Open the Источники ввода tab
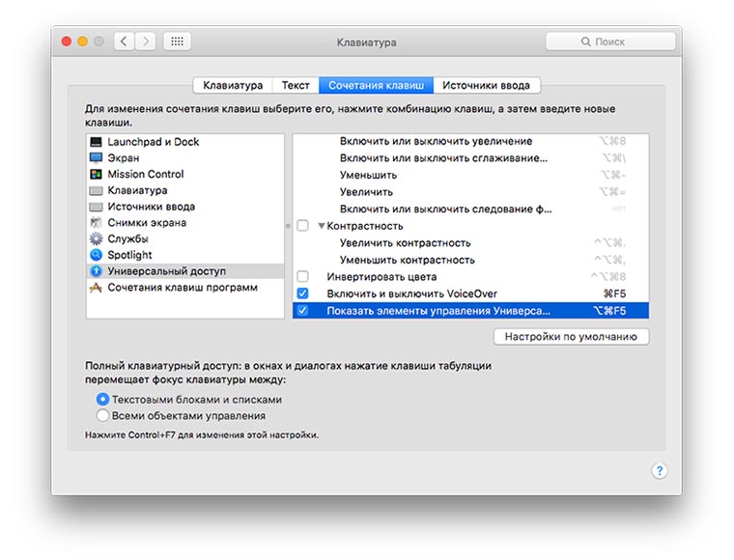 pyautogui.click(x=487, y=85)
